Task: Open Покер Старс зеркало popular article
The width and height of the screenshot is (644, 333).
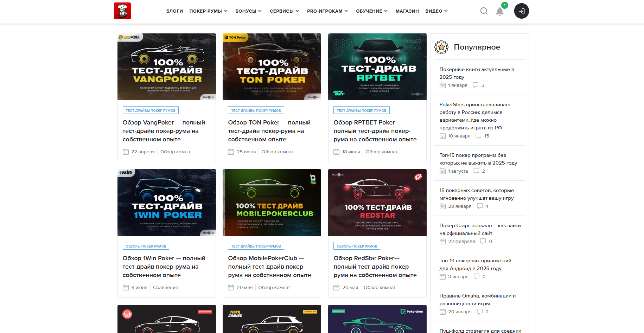Action: [480, 229]
